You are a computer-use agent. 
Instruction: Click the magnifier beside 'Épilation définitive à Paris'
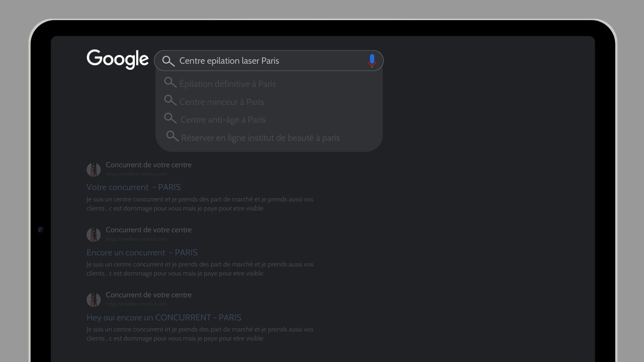click(x=170, y=82)
